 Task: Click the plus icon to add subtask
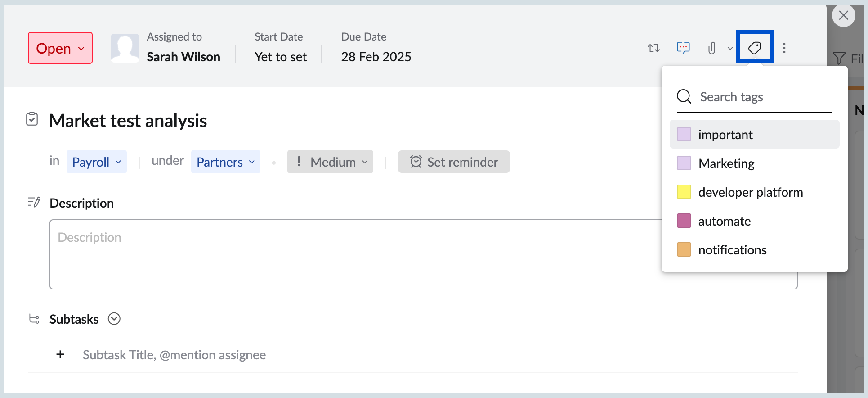click(x=60, y=355)
